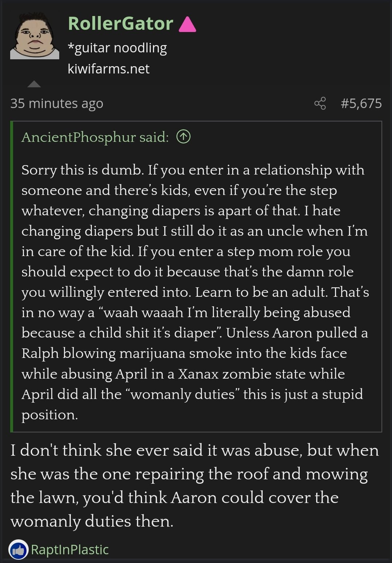Click the share icon for this post

320,104
